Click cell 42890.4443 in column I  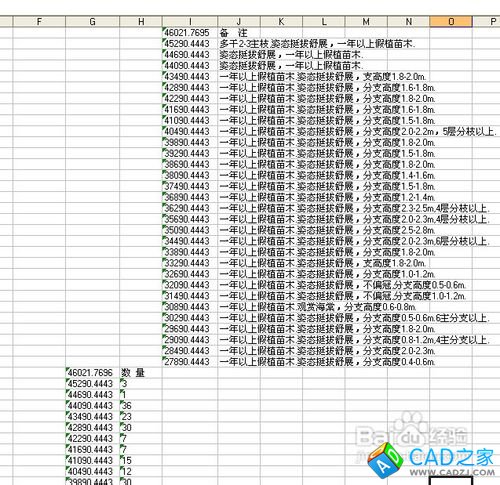(190, 88)
